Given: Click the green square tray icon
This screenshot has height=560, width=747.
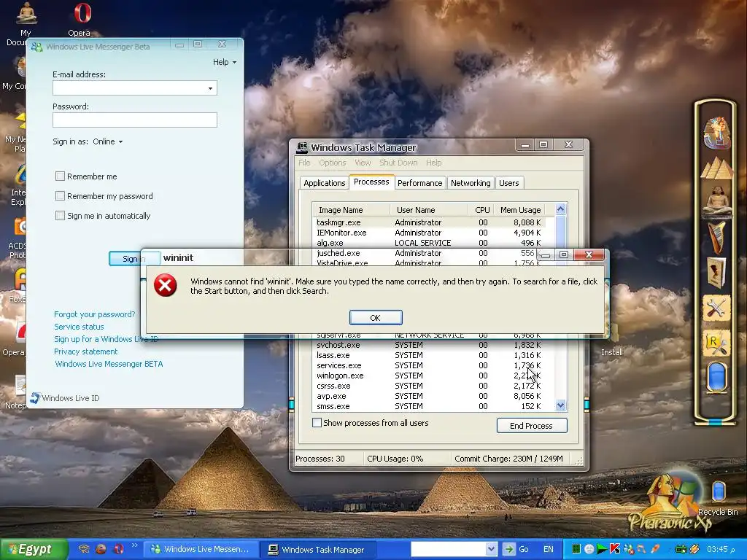Looking at the screenshot, I should pos(576,549).
